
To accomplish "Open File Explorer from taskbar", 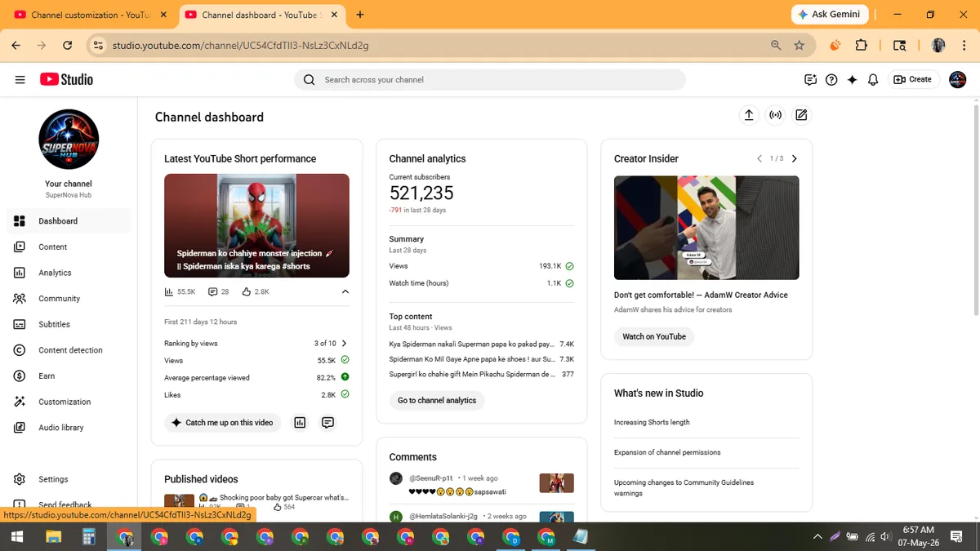I will (53, 536).
